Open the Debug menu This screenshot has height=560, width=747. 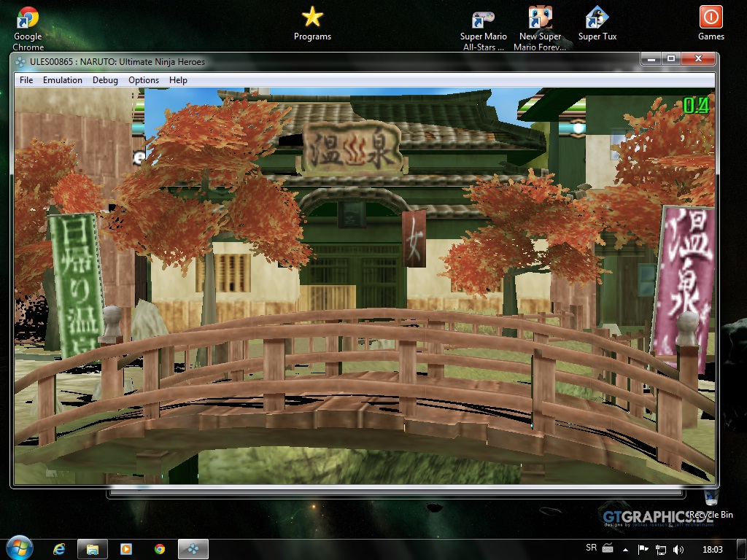[x=105, y=80]
